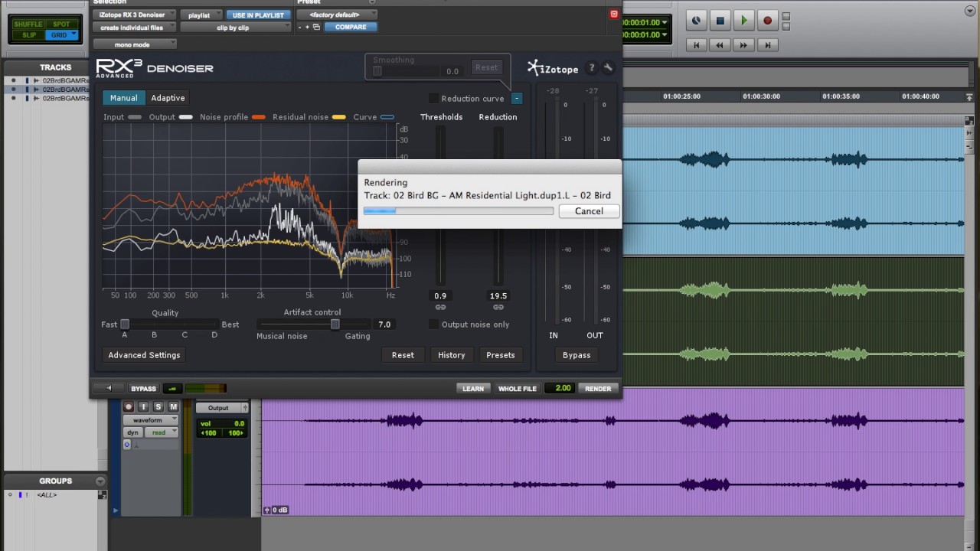980x551 pixels.
Task: Mute the track with the M button
Action: coord(173,407)
